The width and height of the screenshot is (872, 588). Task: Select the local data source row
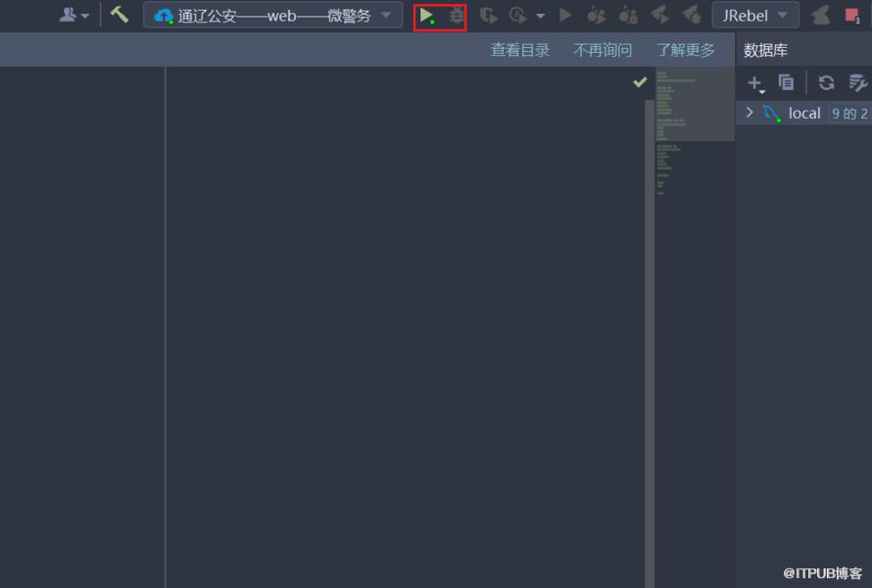[x=803, y=113]
